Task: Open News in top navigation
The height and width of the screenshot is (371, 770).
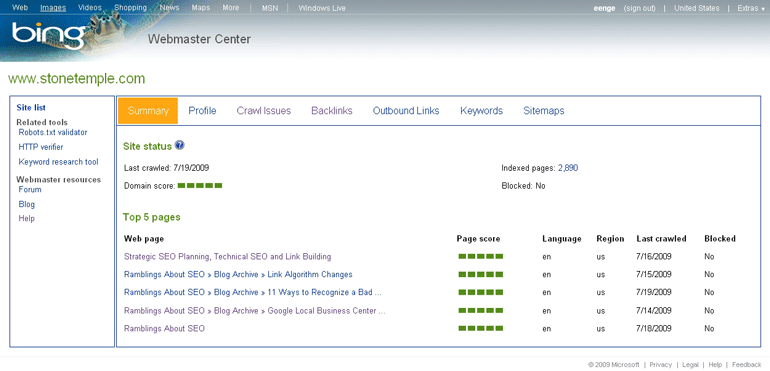Action: click(x=169, y=8)
